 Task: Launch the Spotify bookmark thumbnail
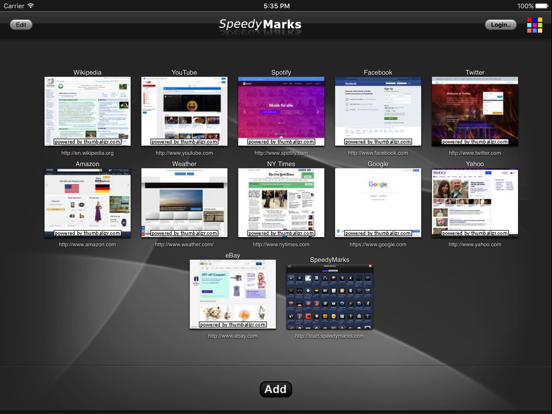281,111
